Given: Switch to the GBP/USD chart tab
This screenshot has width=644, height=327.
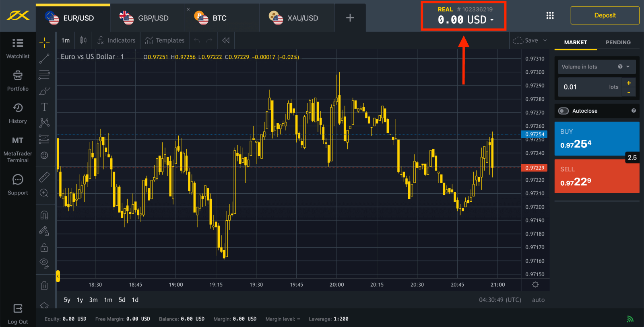Looking at the screenshot, I should pos(147,18).
